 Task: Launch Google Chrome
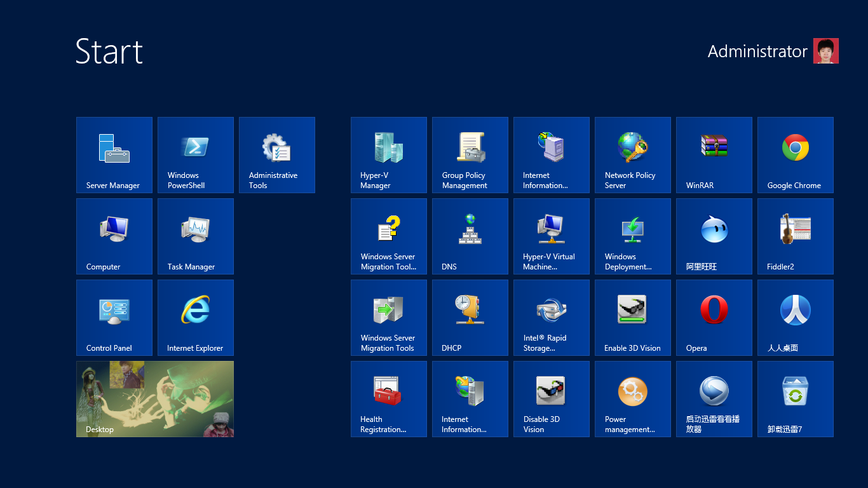(796, 155)
